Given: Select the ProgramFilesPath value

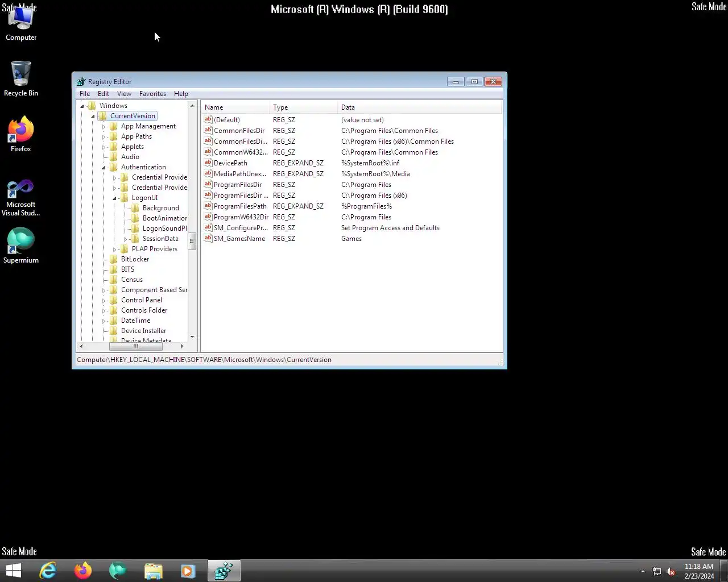Looking at the screenshot, I should 240,206.
